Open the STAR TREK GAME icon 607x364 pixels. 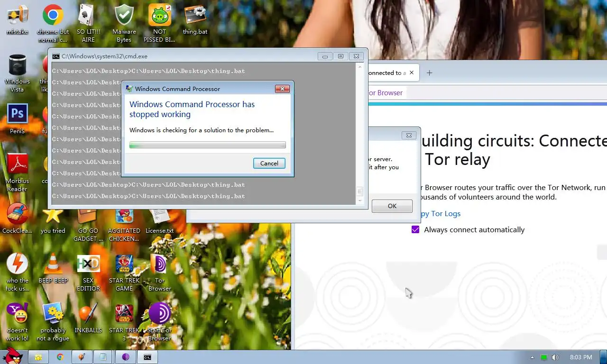124,272
